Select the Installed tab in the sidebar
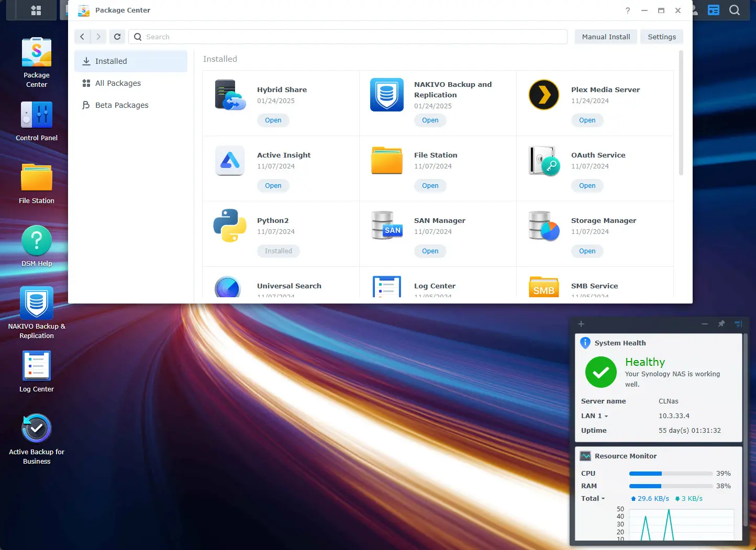 (131, 61)
